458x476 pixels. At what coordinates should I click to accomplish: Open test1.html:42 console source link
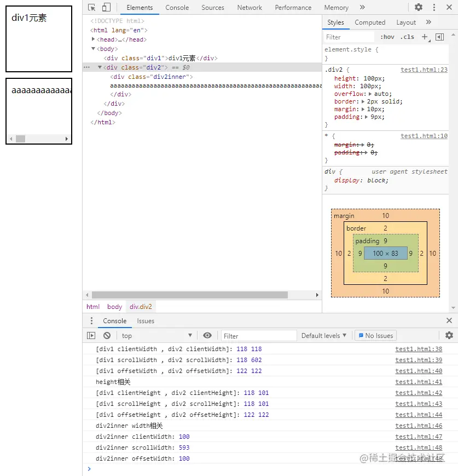[419, 393]
